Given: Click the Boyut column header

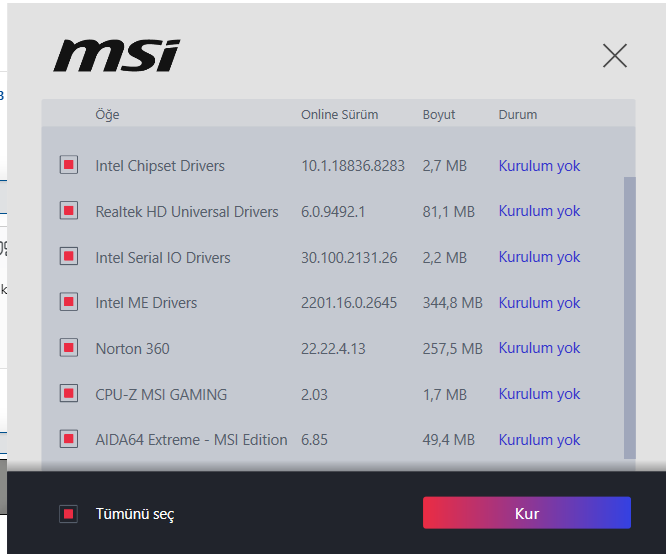Looking at the screenshot, I should [x=439, y=115].
